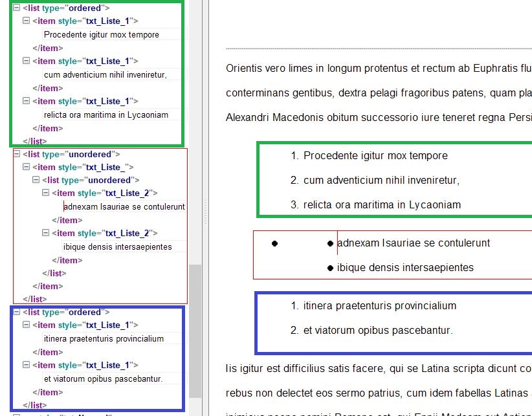Collapse item 'itinera praetenturis provincialium'
532x416 pixels.
tap(26, 325)
